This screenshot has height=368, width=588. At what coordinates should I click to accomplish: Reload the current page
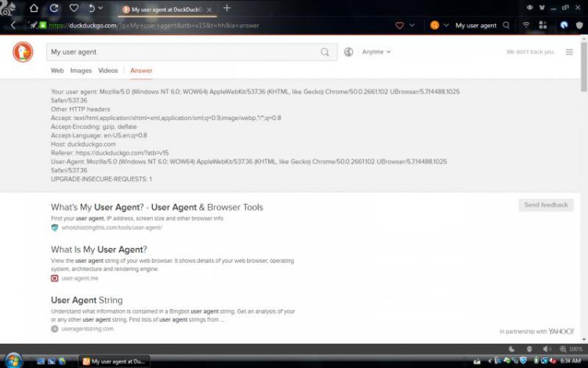pyautogui.click(x=53, y=9)
